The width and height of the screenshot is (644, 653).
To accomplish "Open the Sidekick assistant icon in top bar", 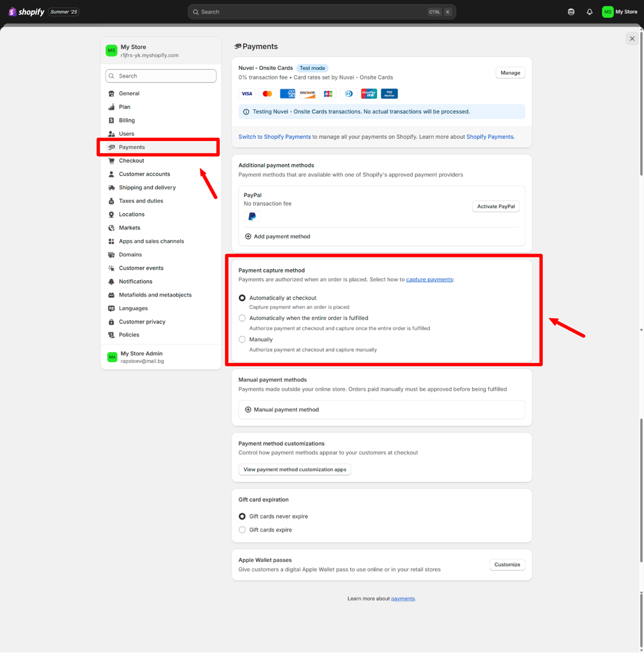I will coord(571,12).
